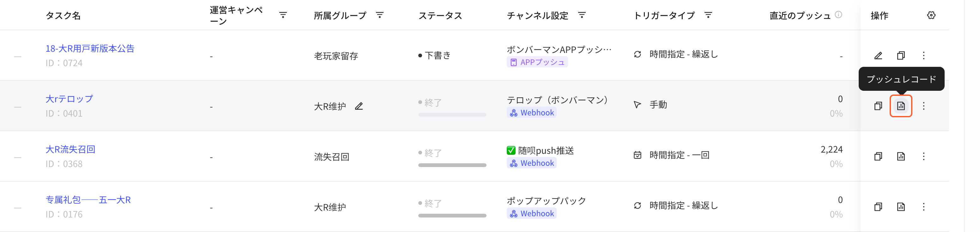Filter by 所属グループ column
This screenshot has height=232, width=980.
[379, 15]
